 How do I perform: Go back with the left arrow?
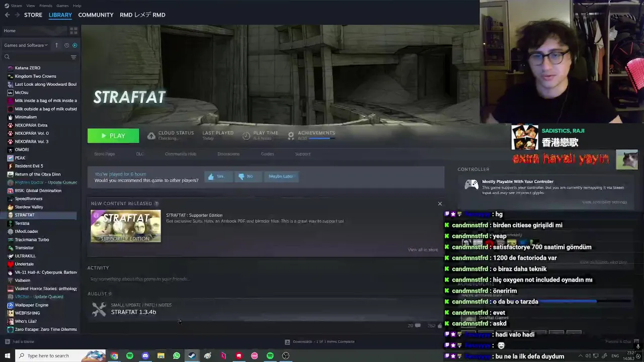7,15
